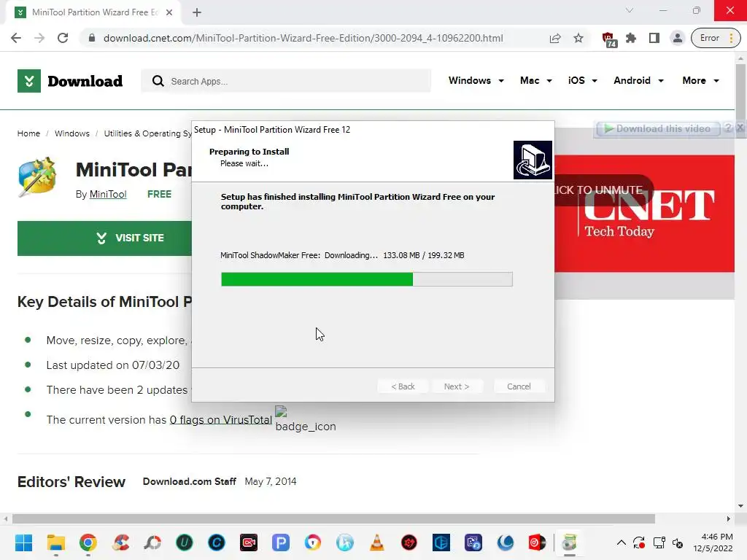
Task: Open the blue P app in taskbar
Action: click(281, 542)
